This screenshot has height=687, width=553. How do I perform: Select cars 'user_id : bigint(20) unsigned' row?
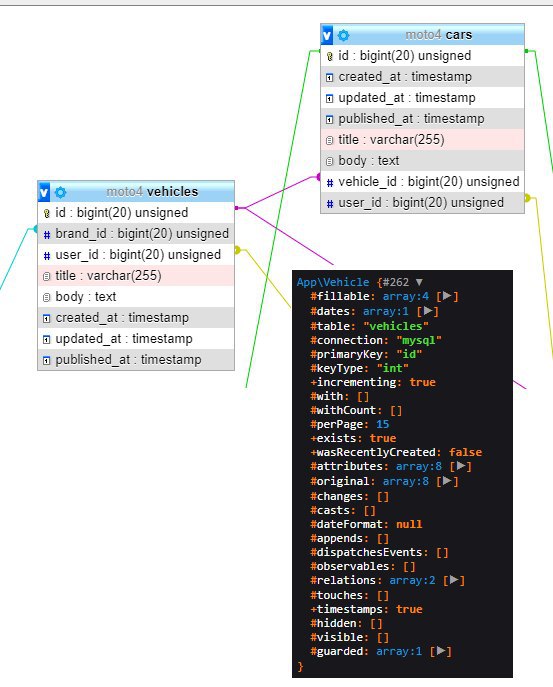point(422,203)
